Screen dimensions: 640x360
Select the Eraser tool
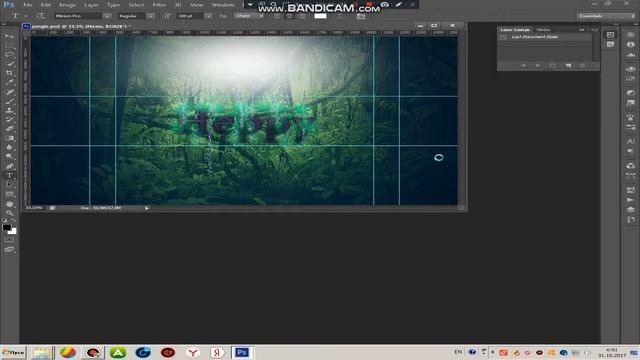click(9, 129)
